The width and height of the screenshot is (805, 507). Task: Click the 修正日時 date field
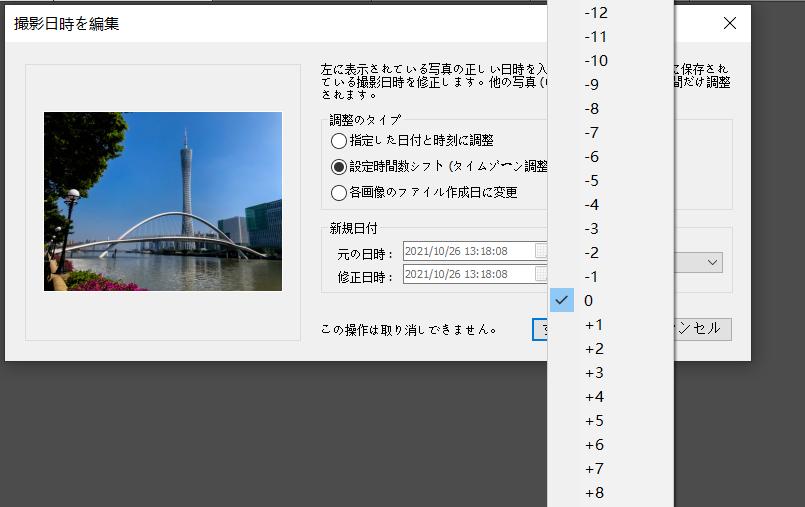(470, 274)
